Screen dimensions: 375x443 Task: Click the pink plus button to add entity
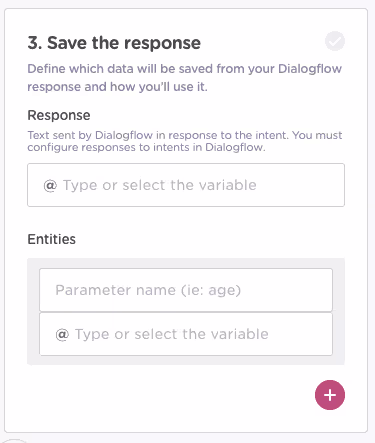(330, 395)
